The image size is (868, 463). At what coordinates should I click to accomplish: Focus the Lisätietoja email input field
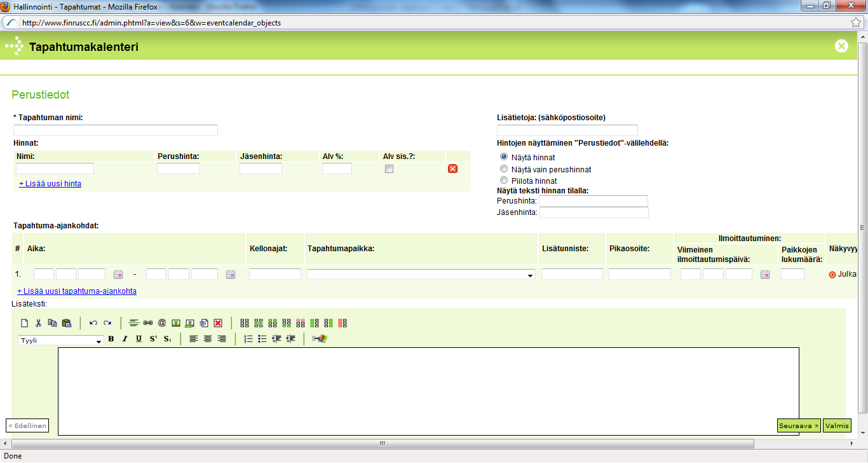click(x=567, y=130)
